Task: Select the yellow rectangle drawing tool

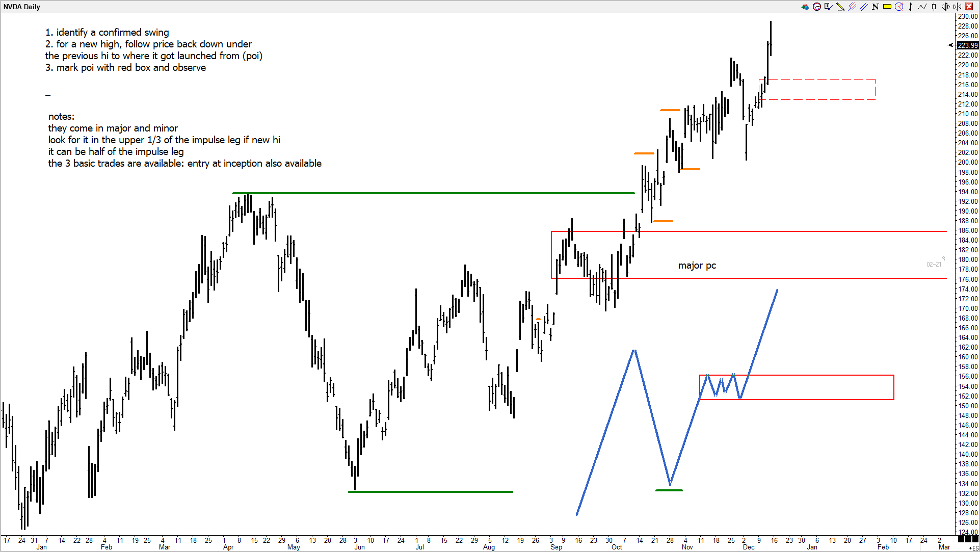Action: point(887,7)
